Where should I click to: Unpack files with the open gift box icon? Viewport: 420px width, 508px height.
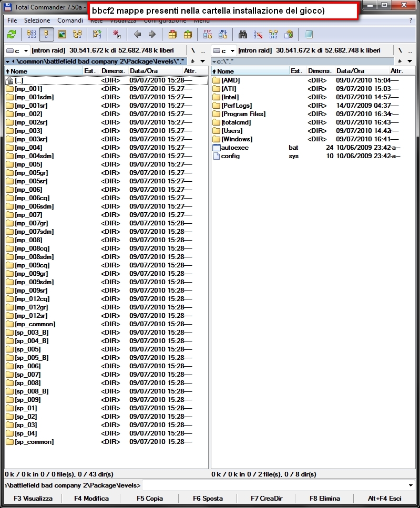188,34
